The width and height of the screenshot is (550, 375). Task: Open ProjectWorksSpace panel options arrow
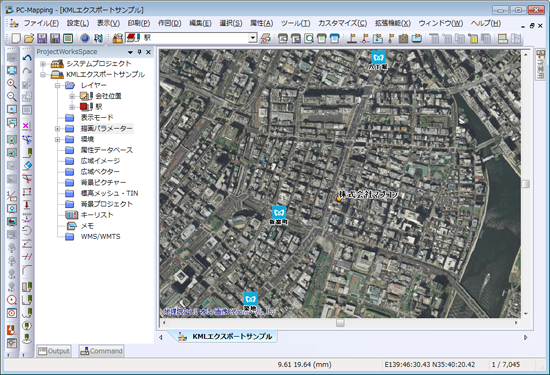tap(130, 52)
